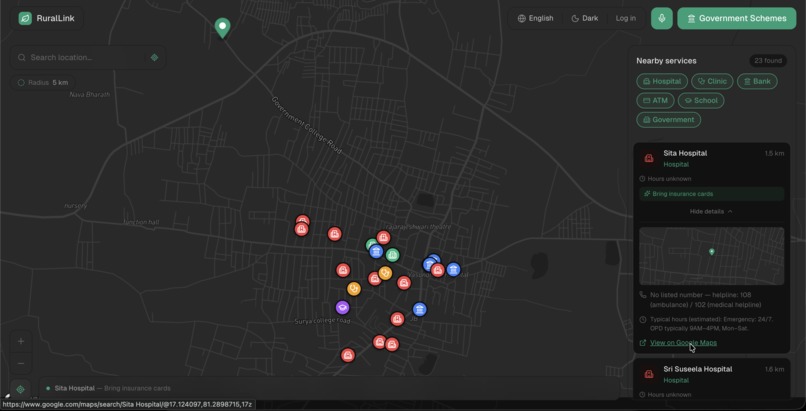Toggle the ATM filter chip
This screenshot has width=806, height=411.
[655, 101]
